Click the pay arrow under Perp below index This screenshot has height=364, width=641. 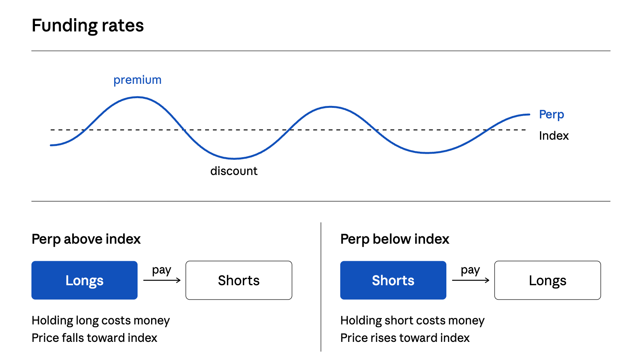point(471,280)
